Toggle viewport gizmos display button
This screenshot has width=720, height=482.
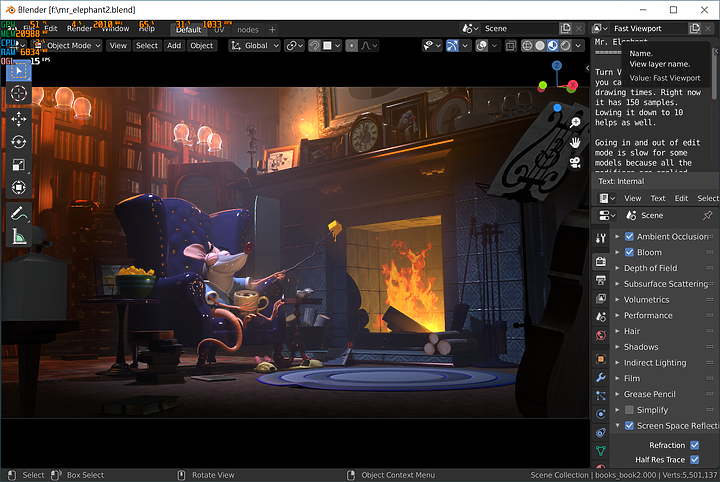[452, 45]
